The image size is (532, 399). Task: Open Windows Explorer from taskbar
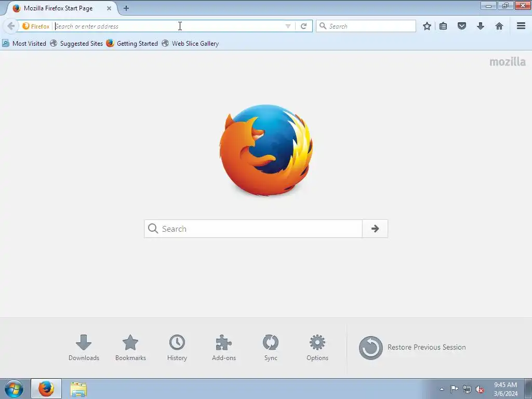click(x=78, y=389)
